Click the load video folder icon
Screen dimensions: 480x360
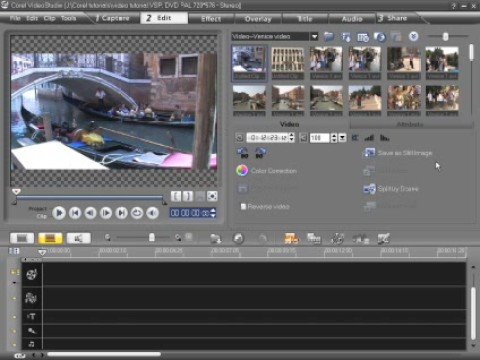[329, 37]
